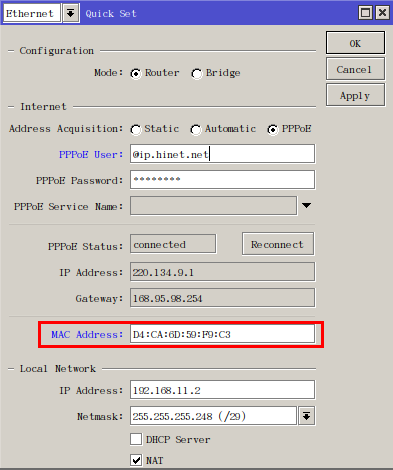This screenshot has width=393, height=470.
Task: Maximize the Quick Set window
Action: point(365,13)
